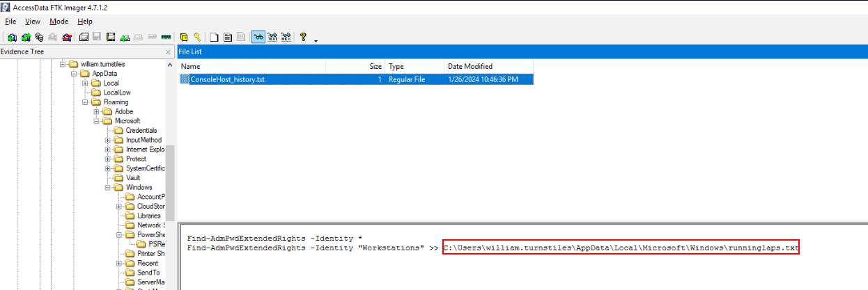Viewport: 868px width, 290px height.
Task: Expand the Protect folder node
Action: pos(108,159)
